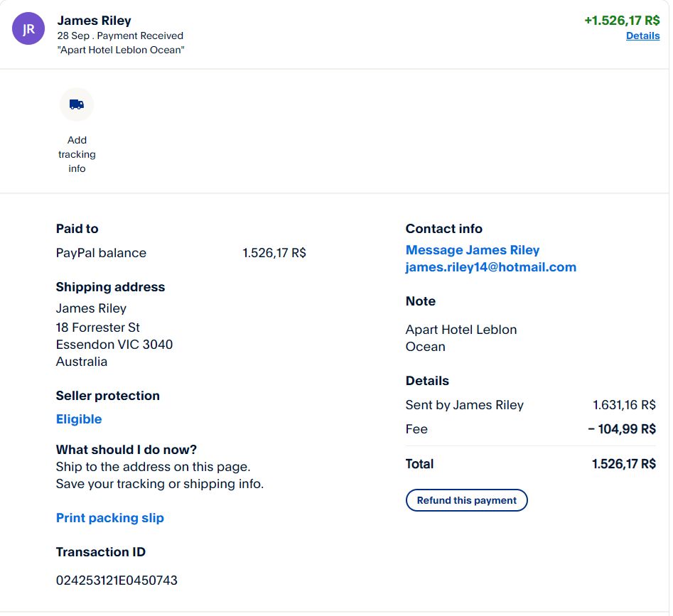Click the bold Total amount value
Viewport: 673px width, 616px height.
[623, 464]
